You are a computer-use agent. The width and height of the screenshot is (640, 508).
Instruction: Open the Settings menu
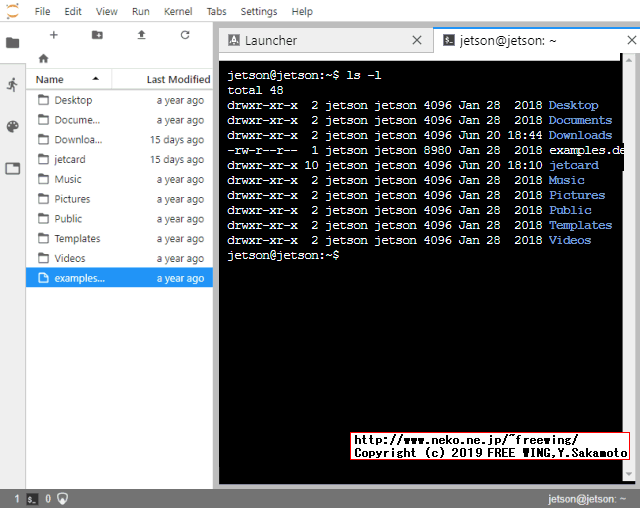258,11
